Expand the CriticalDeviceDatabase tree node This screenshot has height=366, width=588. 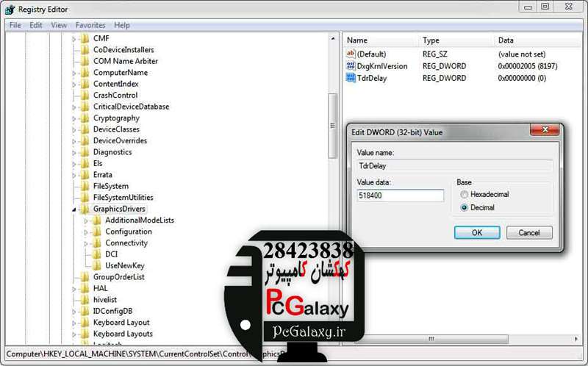point(74,107)
